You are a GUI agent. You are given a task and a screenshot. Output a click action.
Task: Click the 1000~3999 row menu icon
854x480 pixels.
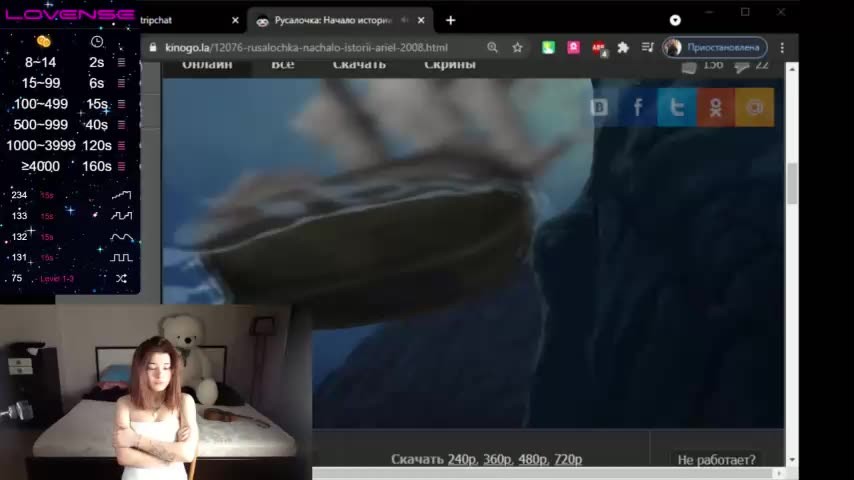(121, 145)
